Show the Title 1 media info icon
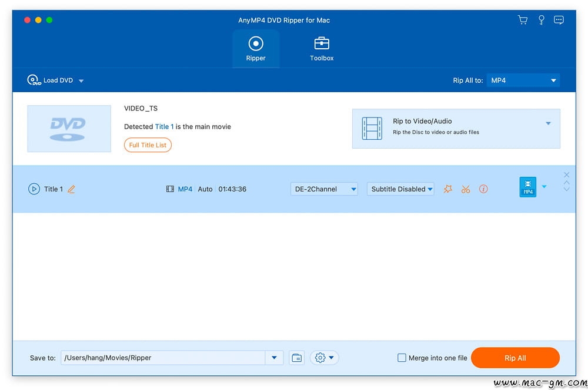The height and width of the screenshot is (390, 588). (483, 189)
